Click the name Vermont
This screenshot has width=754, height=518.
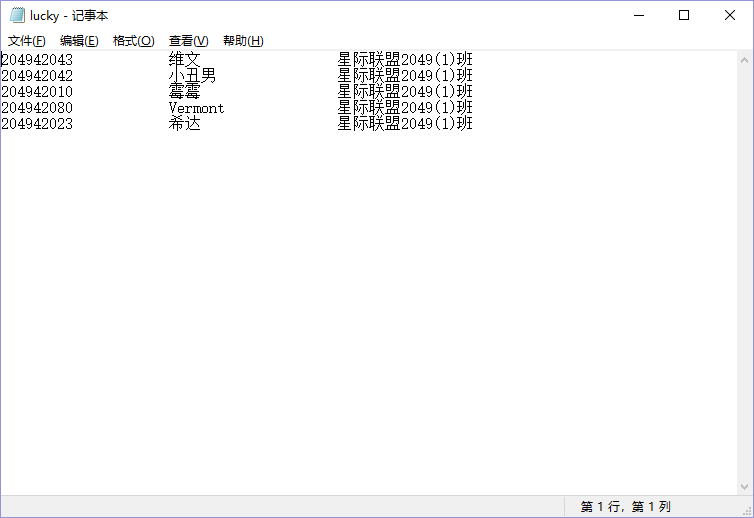(196, 108)
